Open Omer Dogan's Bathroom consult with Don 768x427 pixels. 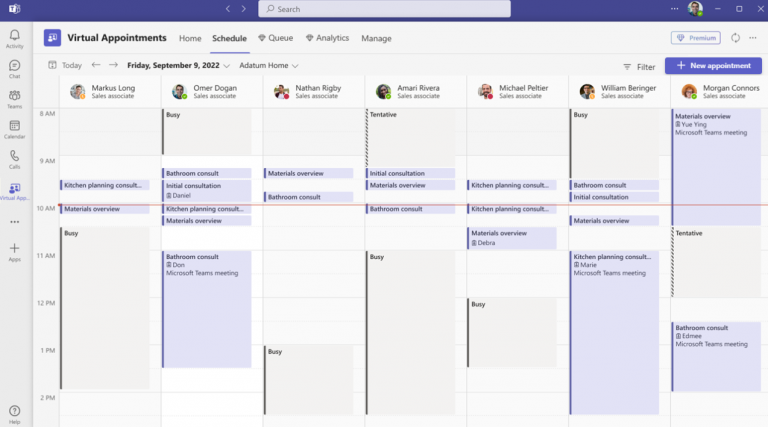click(x=207, y=309)
